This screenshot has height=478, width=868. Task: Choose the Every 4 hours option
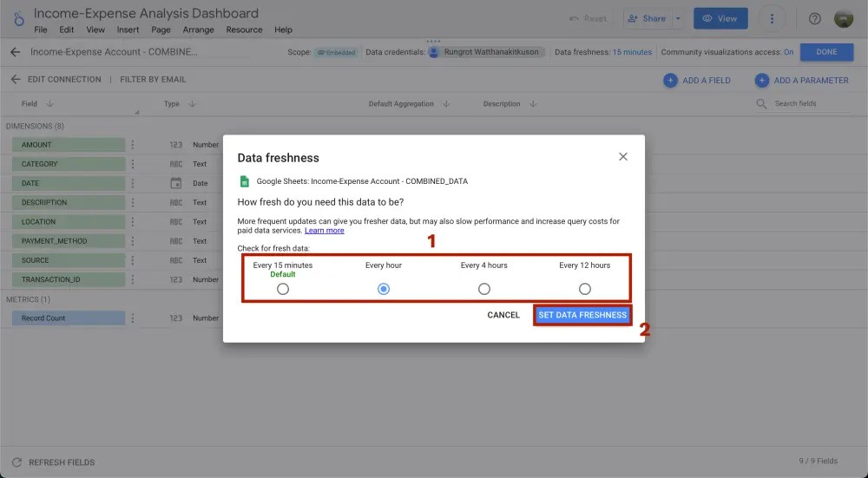point(484,289)
